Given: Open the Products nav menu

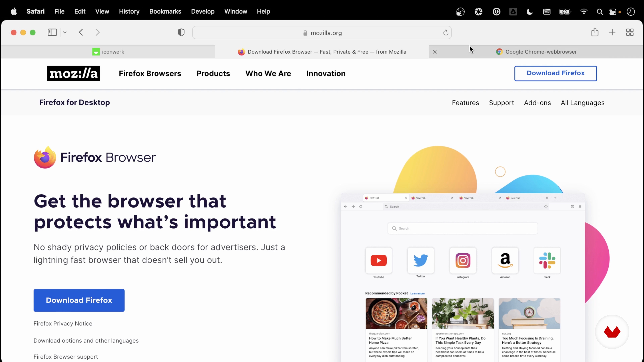Looking at the screenshot, I should pos(213,73).
